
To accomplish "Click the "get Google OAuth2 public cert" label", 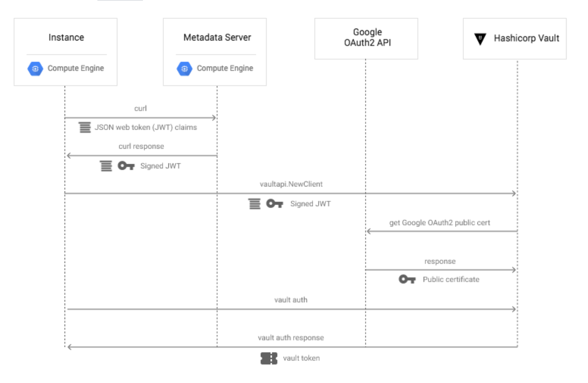I will pos(440,223).
